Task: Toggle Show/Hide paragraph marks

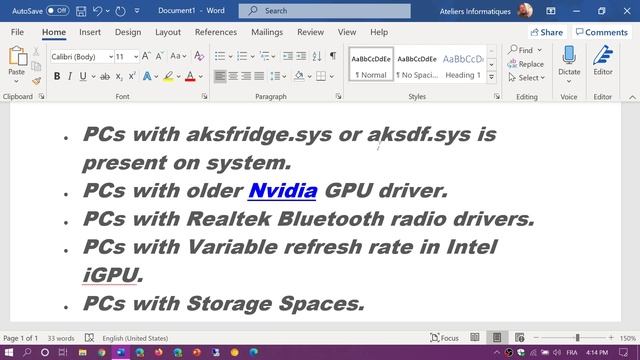Action: click(x=333, y=56)
